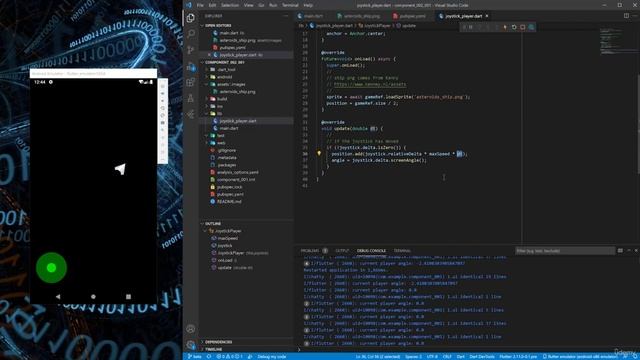This screenshot has height=360, width=640.
Task: Open the Extensions view
Action: click(x=191, y=82)
